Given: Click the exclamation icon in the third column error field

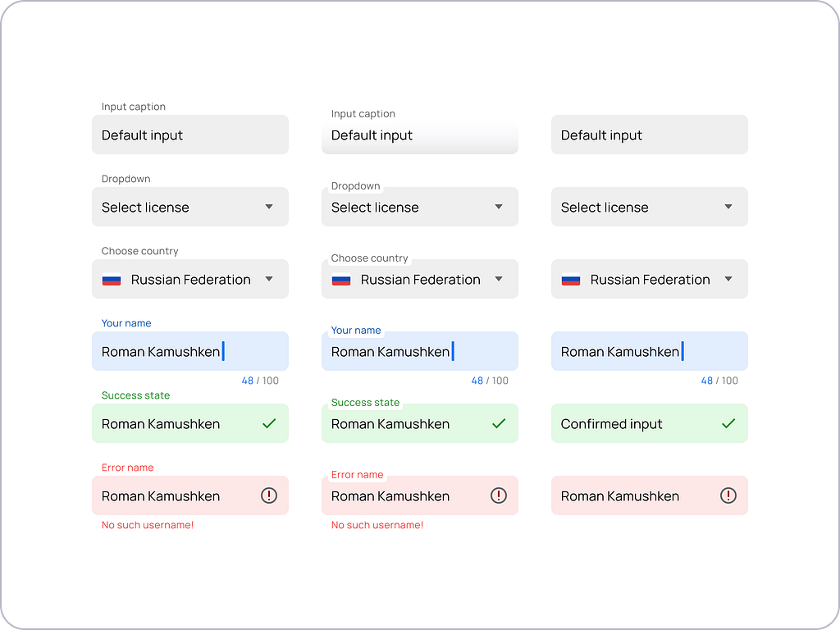Looking at the screenshot, I should (728, 495).
